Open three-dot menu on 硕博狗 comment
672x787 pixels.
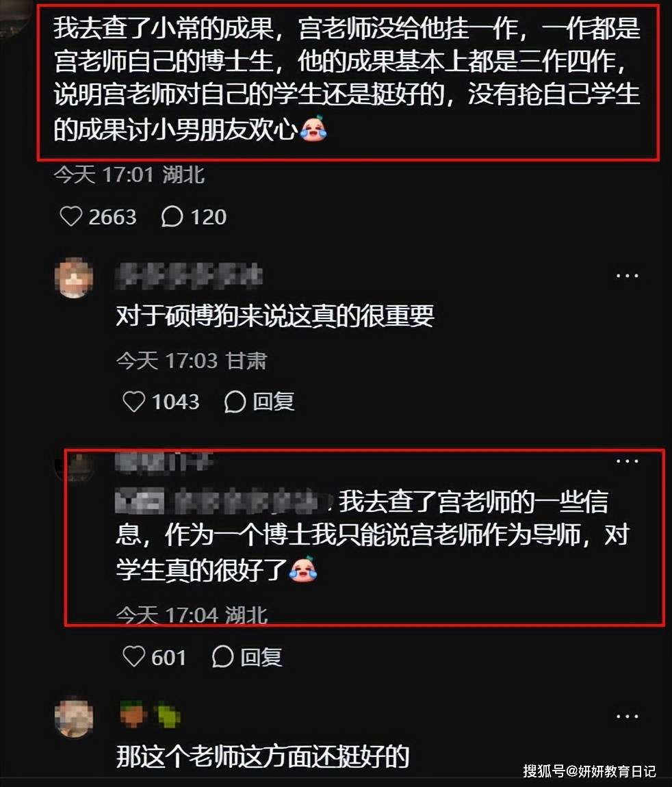[x=627, y=276]
